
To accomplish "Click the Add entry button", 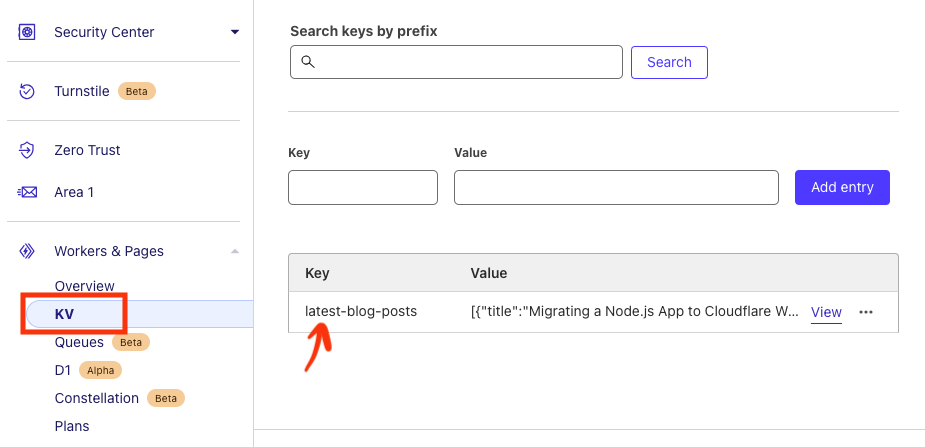I will (x=842, y=188).
